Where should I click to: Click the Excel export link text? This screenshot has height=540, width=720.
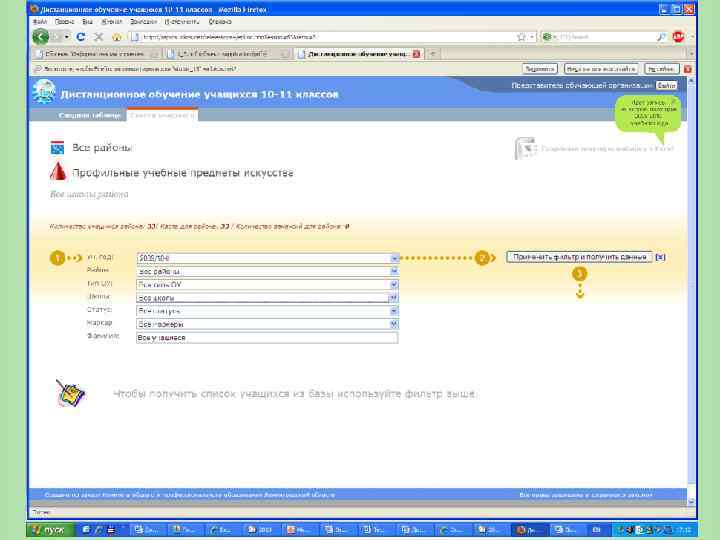pyautogui.click(x=608, y=149)
